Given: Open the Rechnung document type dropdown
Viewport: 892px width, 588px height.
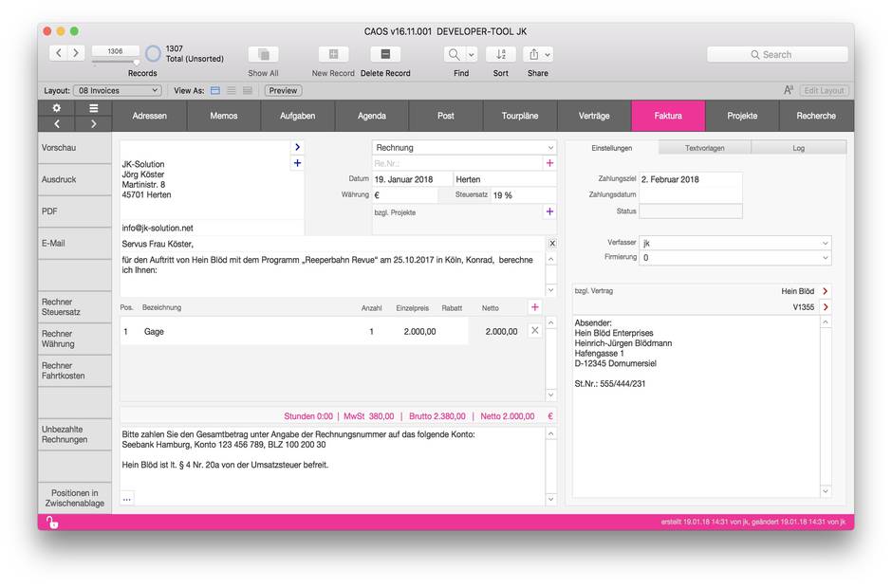Looking at the screenshot, I should pos(464,147).
